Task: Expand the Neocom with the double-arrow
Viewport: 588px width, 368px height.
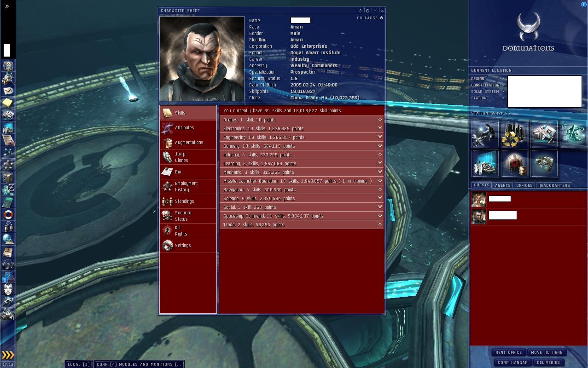Action: pyautogui.click(x=7, y=6)
